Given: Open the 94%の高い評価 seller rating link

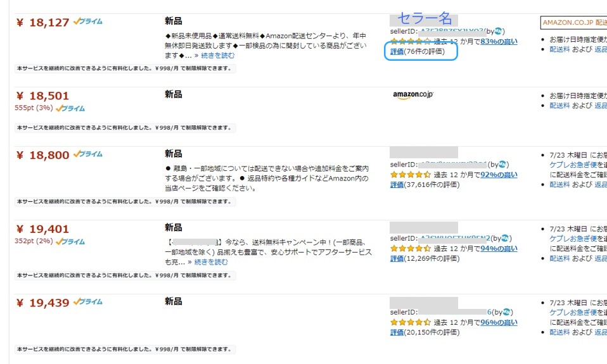Looking at the screenshot, I should click(x=499, y=249).
